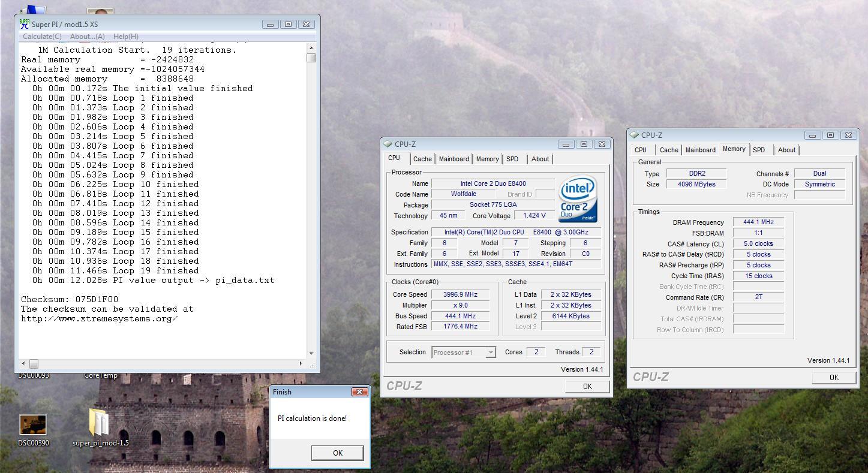
Task: Open the Calculate(C) menu in Super PI
Action: 42,37
